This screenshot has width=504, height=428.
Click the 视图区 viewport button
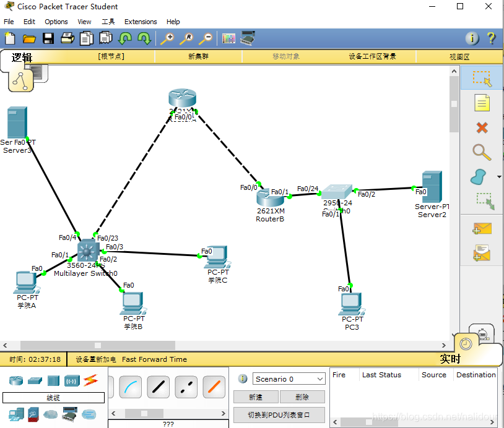coord(459,56)
